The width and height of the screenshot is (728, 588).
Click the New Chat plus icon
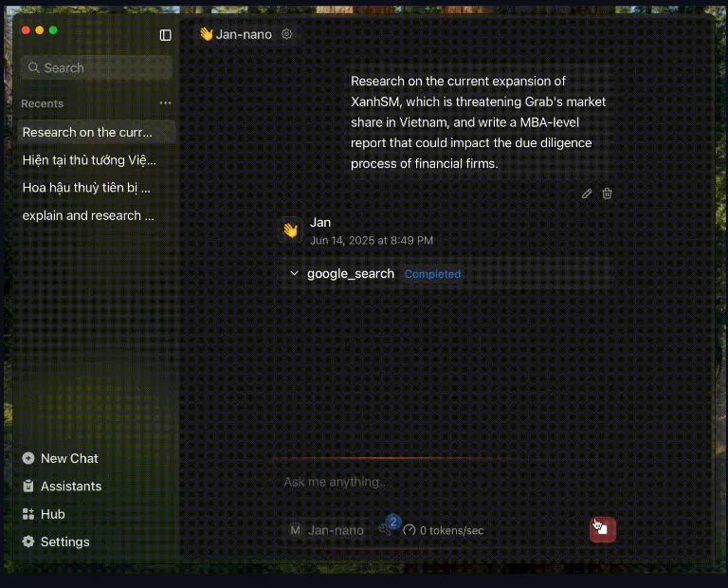tap(28, 458)
